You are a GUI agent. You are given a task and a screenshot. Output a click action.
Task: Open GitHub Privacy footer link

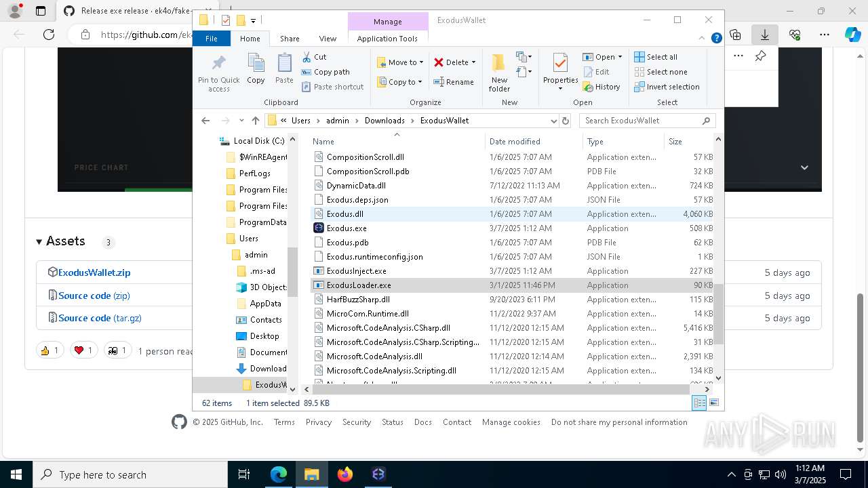(319, 422)
